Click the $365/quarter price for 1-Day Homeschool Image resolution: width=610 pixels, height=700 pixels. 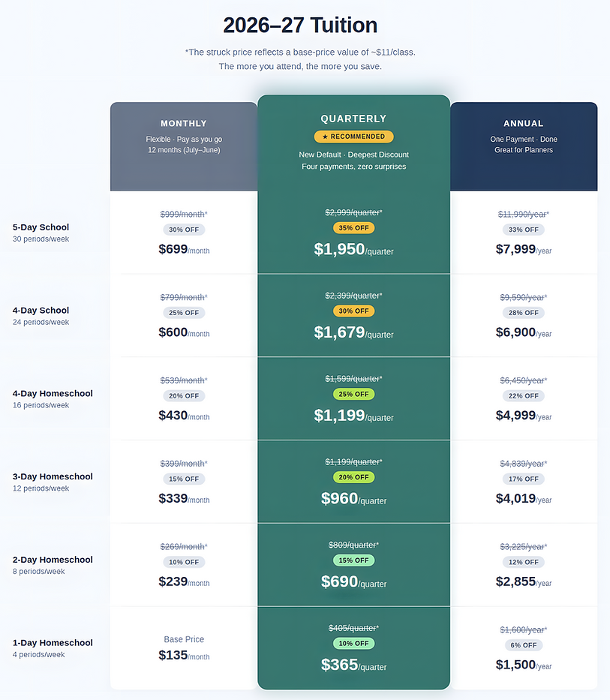[353, 665]
